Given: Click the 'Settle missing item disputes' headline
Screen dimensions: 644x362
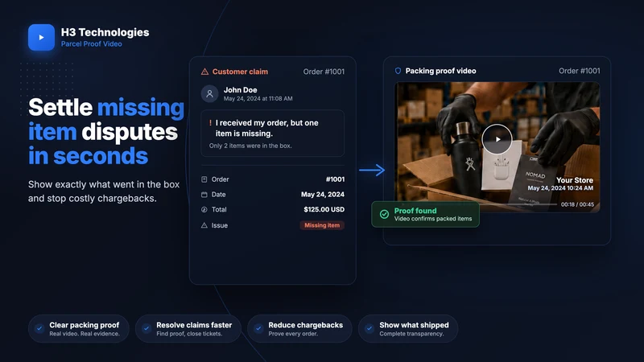Looking at the screenshot, I should tap(106, 132).
